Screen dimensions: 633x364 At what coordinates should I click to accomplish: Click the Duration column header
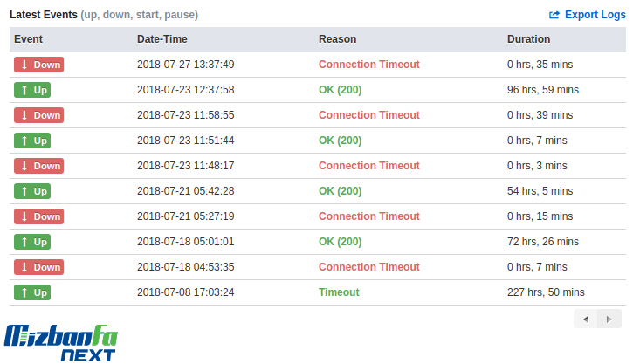[x=528, y=39]
